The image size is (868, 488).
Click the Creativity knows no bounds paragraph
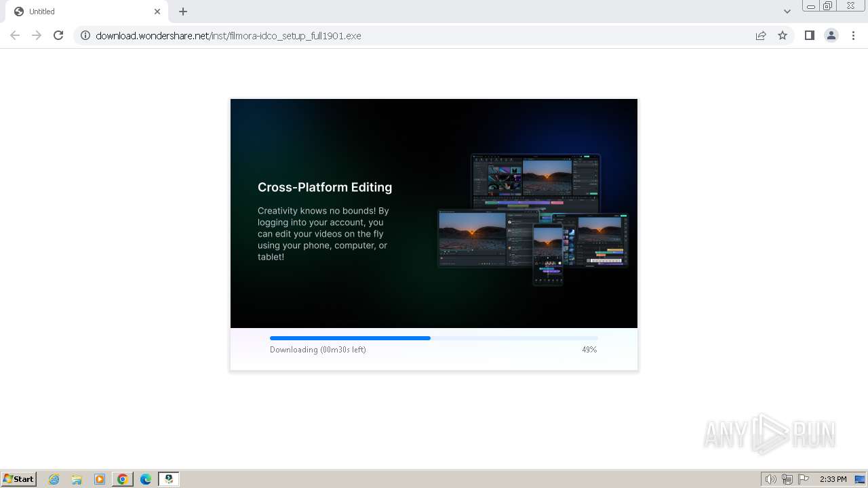[x=323, y=234]
